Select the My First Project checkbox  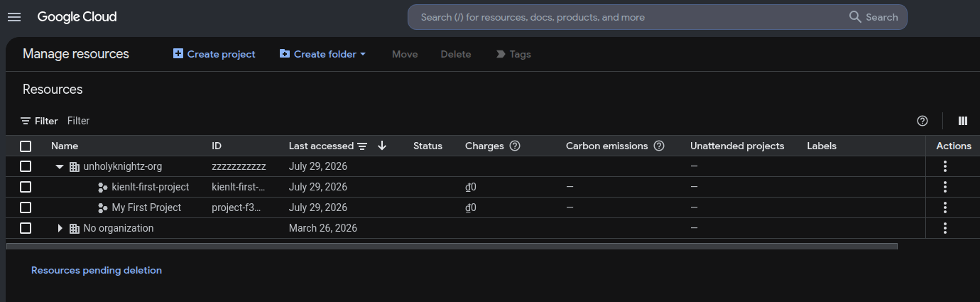[x=26, y=207]
